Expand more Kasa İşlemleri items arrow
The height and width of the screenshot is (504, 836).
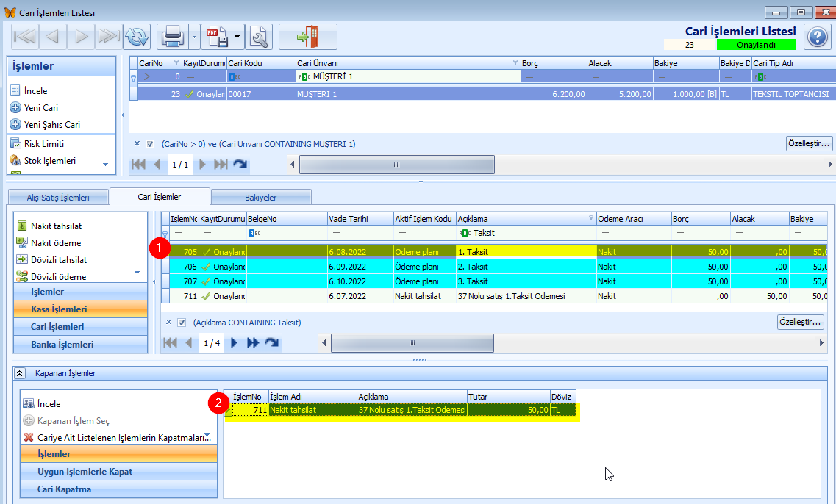(137, 273)
